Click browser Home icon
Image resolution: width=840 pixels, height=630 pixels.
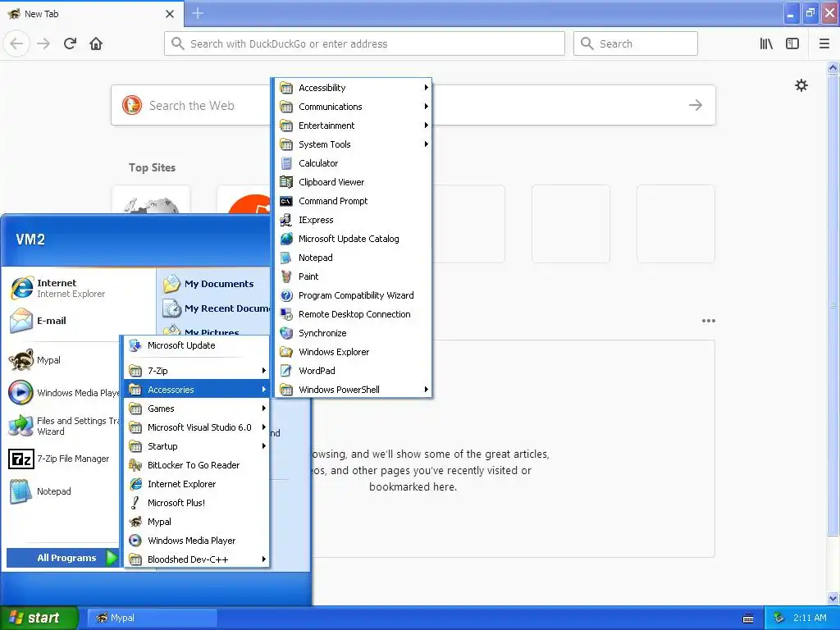coord(96,43)
